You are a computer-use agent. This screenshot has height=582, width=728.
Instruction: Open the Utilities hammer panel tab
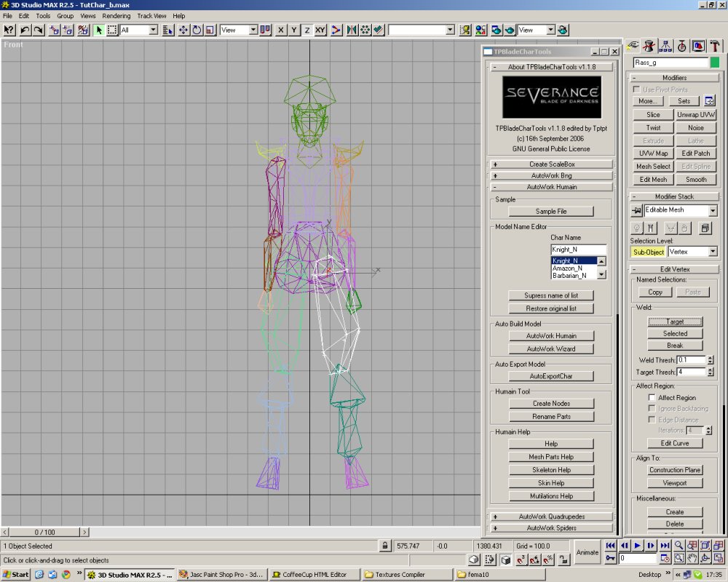[x=715, y=46]
